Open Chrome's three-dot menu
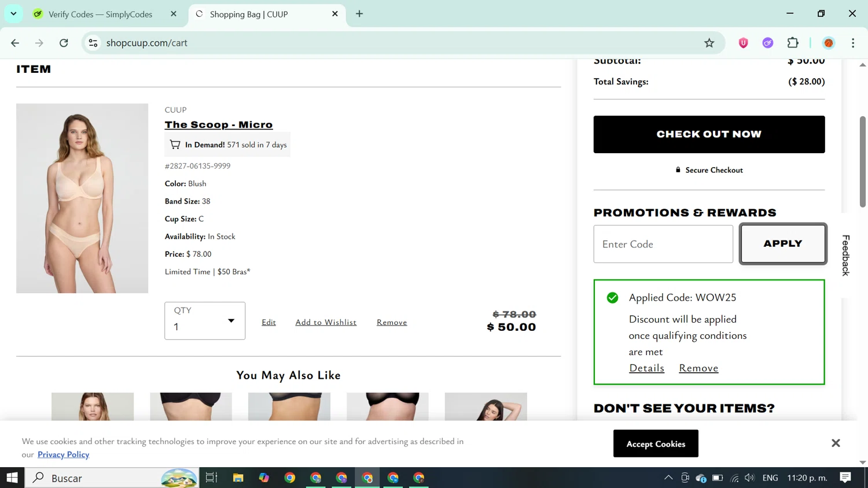Image resolution: width=868 pixels, height=488 pixels. (853, 43)
